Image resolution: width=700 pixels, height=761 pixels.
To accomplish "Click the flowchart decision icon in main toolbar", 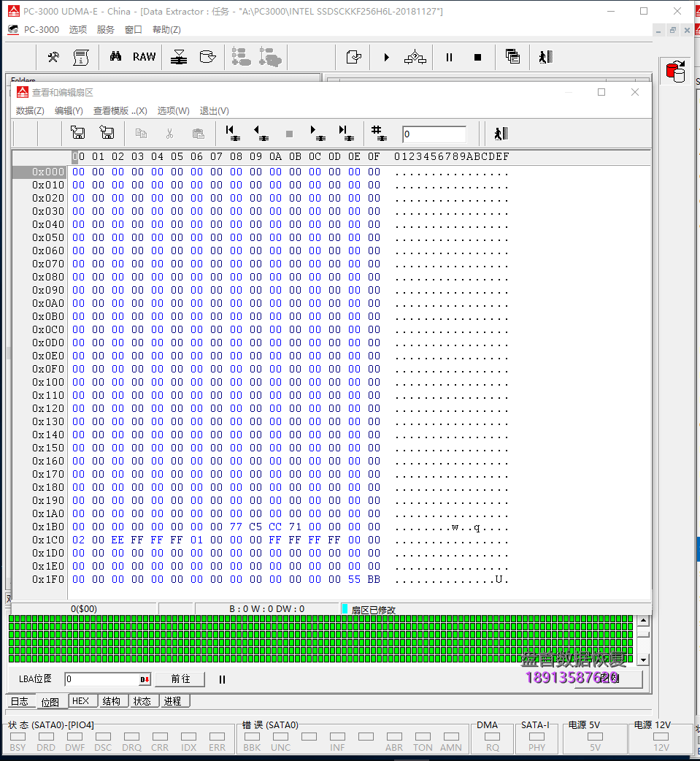I will coord(415,57).
